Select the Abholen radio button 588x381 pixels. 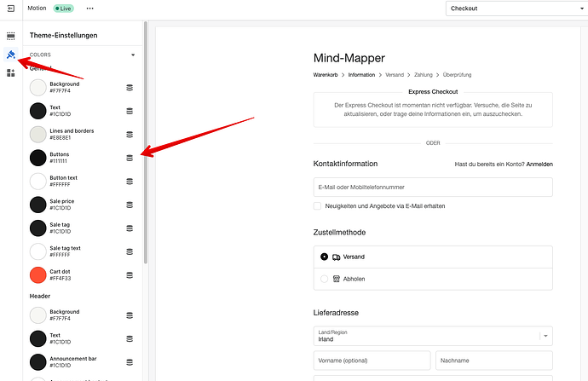(x=325, y=279)
